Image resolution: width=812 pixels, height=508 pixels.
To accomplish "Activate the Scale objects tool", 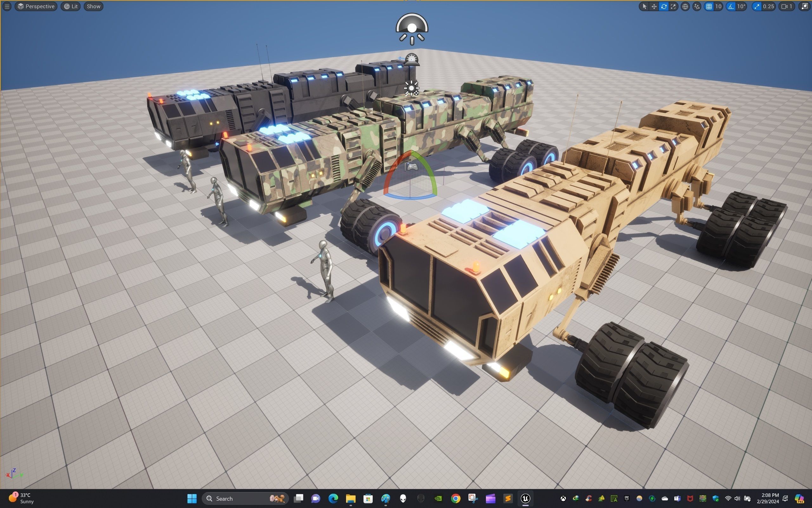I will click(x=673, y=6).
